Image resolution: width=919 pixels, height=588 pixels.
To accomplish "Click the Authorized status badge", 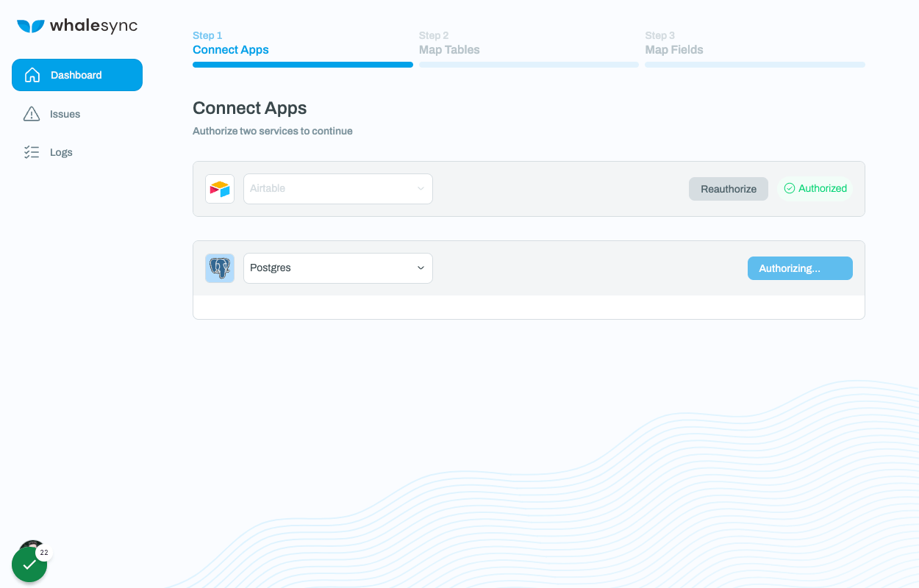I will pyautogui.click(x=815, y=188).
